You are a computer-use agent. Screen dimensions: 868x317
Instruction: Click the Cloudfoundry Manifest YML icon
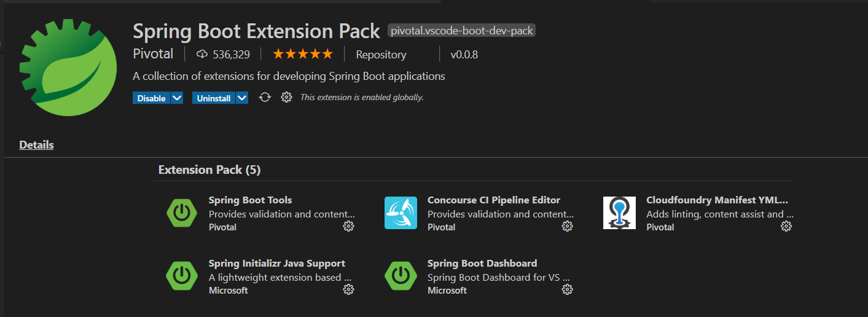[619, 213]
